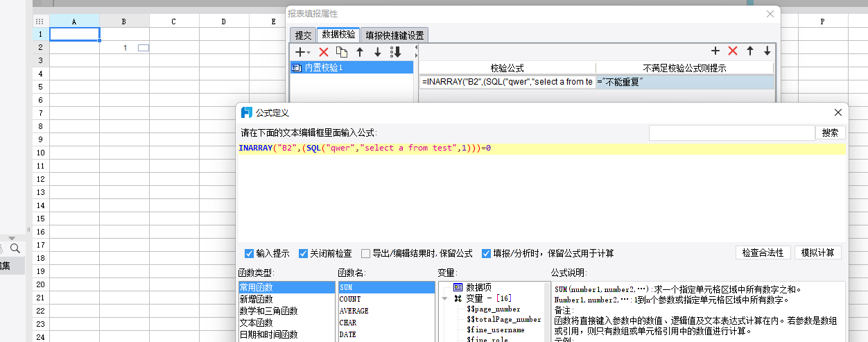868x342 pixels.
Task: Enable 导出/编辑结果时,保留公式 checkbox
Action: 365,253
